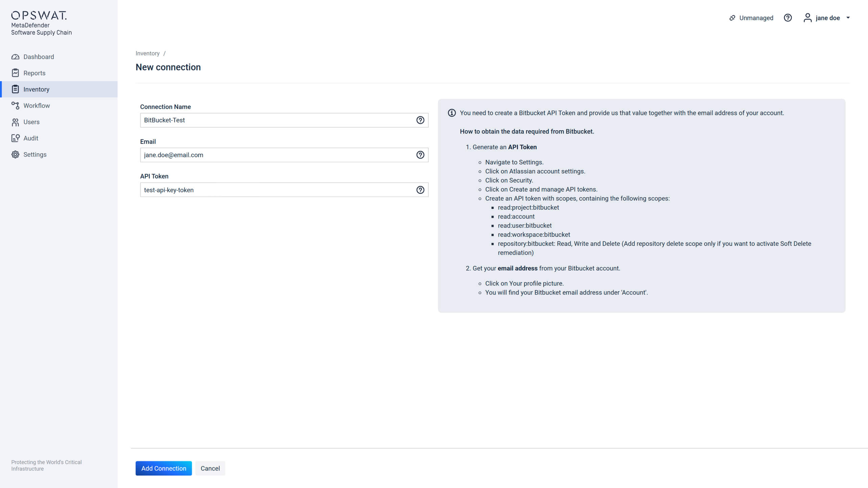Click the Inventory breadcrumb link
The image size is (868, 488).
point(147,53)
